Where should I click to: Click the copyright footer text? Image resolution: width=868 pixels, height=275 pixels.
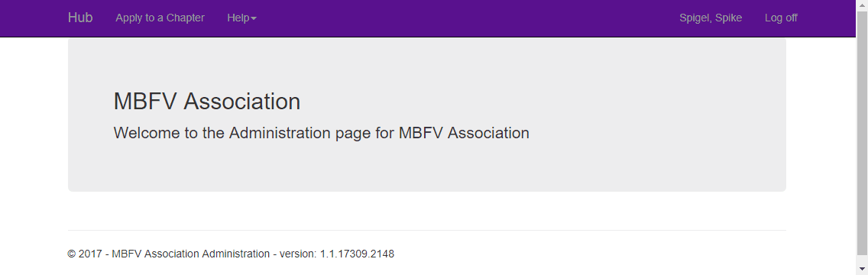(231, 254)
